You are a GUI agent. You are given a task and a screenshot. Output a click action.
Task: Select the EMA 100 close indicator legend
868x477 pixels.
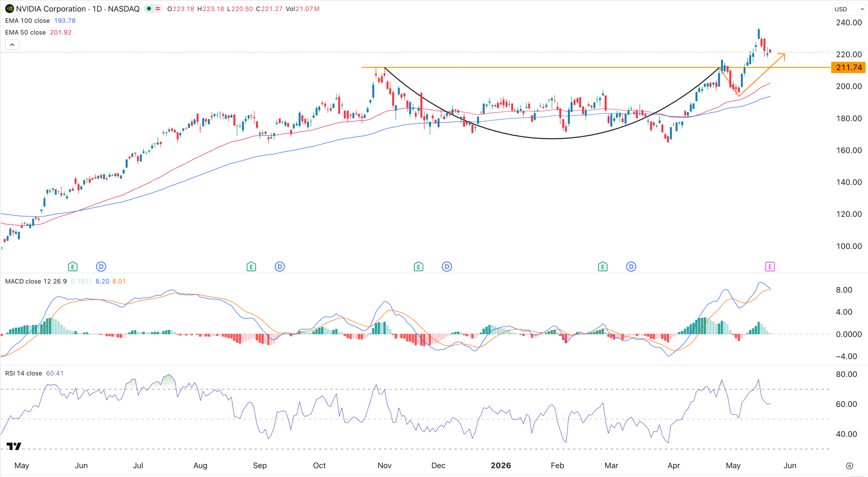(27, 21)
